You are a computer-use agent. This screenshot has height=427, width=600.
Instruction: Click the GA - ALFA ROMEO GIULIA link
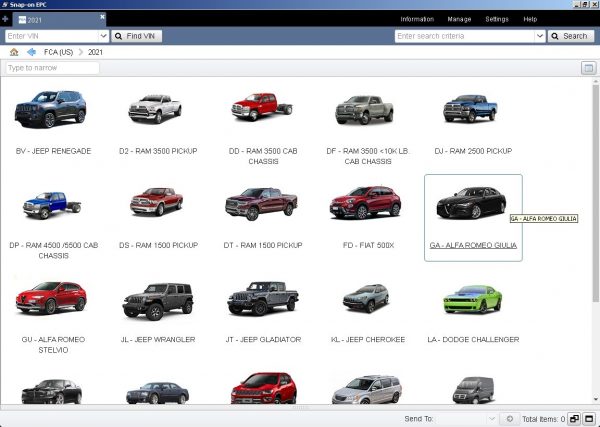click(x=473, y=245)
